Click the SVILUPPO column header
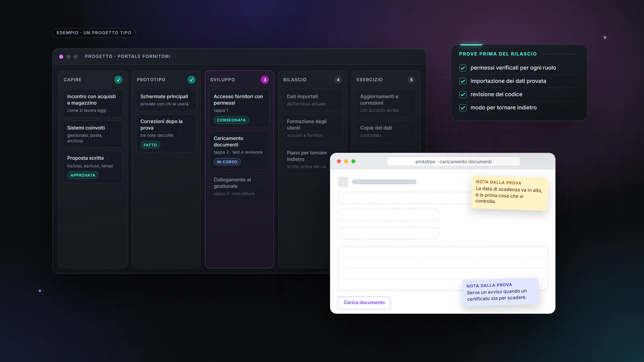This screenshot has width=644, height=362. tap(223, 80)
